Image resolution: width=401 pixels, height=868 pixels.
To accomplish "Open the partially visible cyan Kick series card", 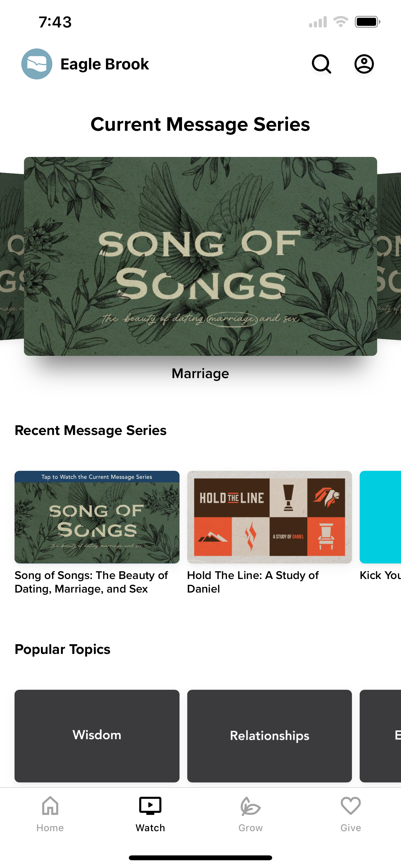I will [380, 517].
